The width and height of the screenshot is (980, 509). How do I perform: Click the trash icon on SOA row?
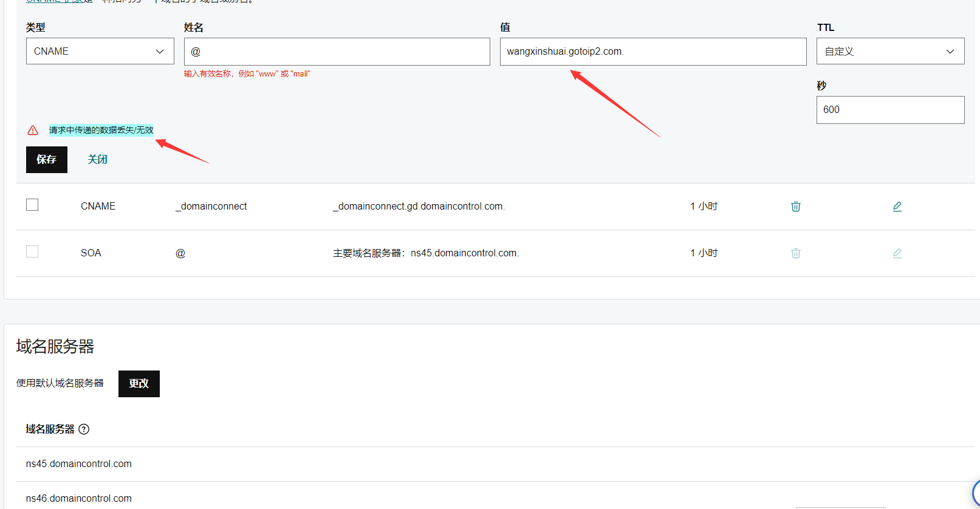point(795,253)
